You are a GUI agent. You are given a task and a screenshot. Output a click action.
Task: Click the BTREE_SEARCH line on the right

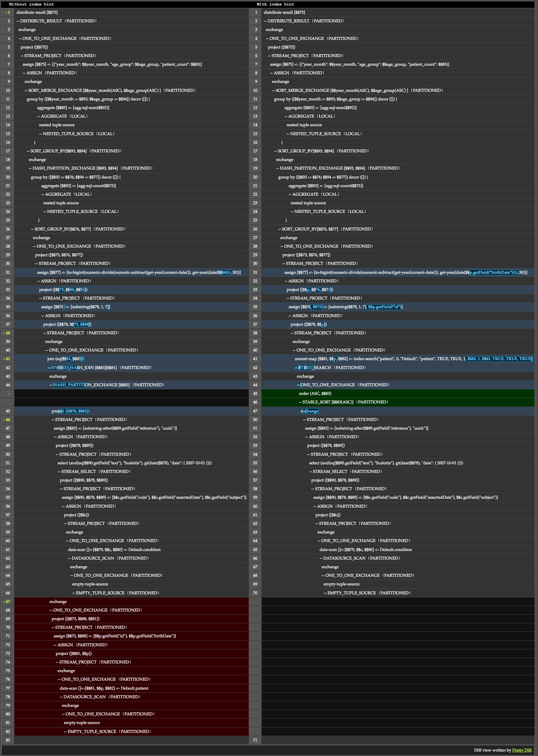(x=314, y=368)
